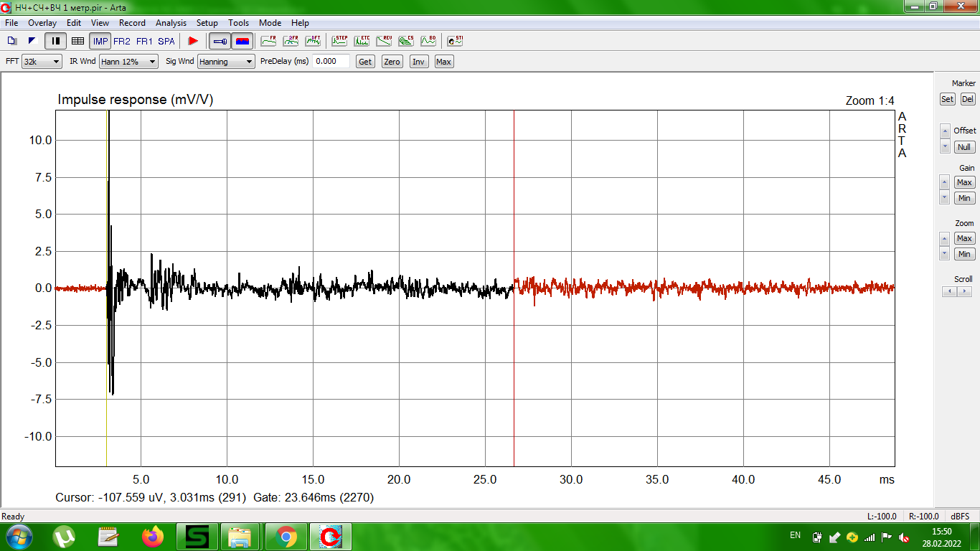The image size is (980, 551).
Task: Click the PreDelay ms input field
Action: pos(331,62)
